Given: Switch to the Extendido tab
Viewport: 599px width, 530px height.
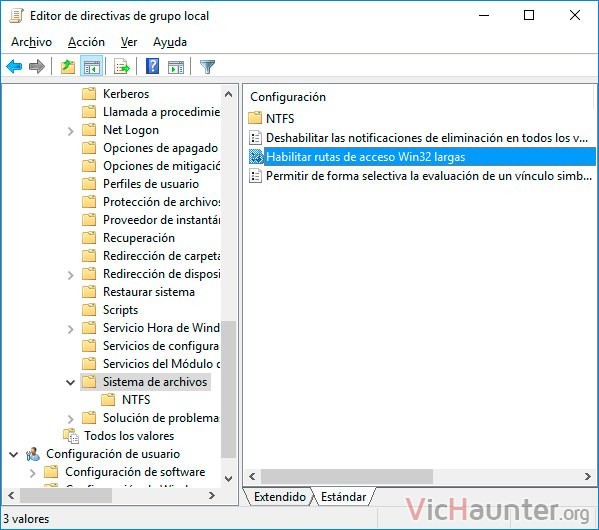Looking at the screenshot, I should [280, 497].
